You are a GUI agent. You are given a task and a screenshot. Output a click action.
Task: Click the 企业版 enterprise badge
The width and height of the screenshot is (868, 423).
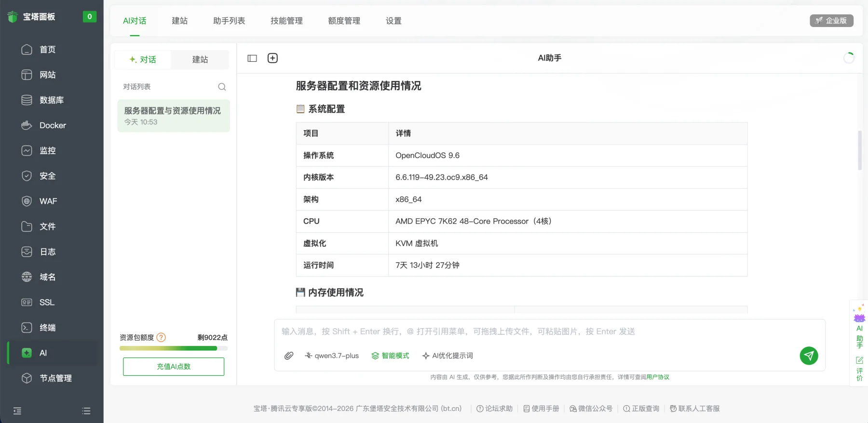831,21
